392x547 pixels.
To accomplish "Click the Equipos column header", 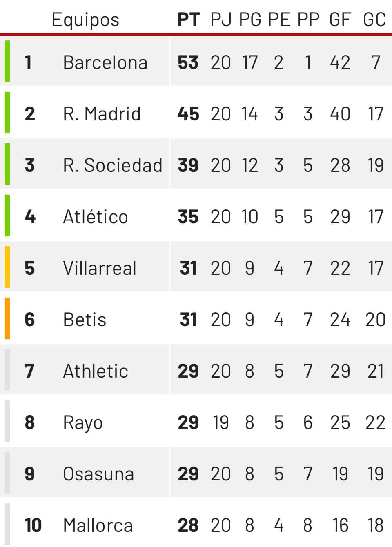I will [x=85, y=20].
